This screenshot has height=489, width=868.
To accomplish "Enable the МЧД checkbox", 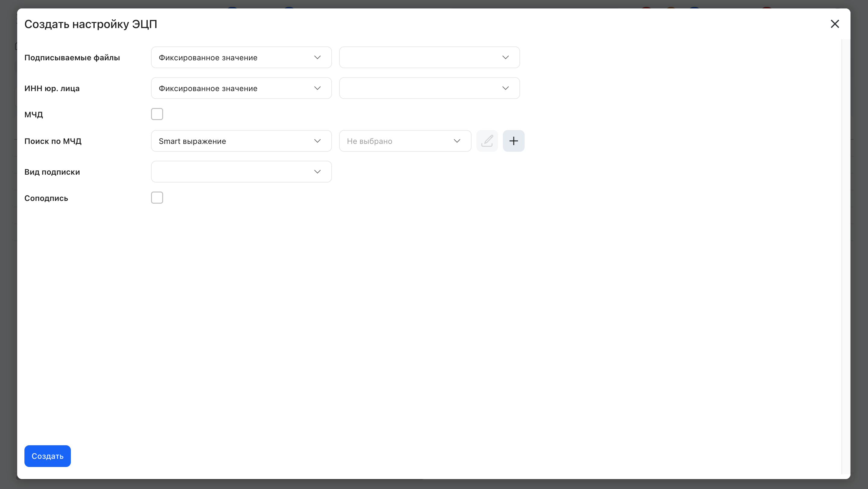I will click(157, 114).
